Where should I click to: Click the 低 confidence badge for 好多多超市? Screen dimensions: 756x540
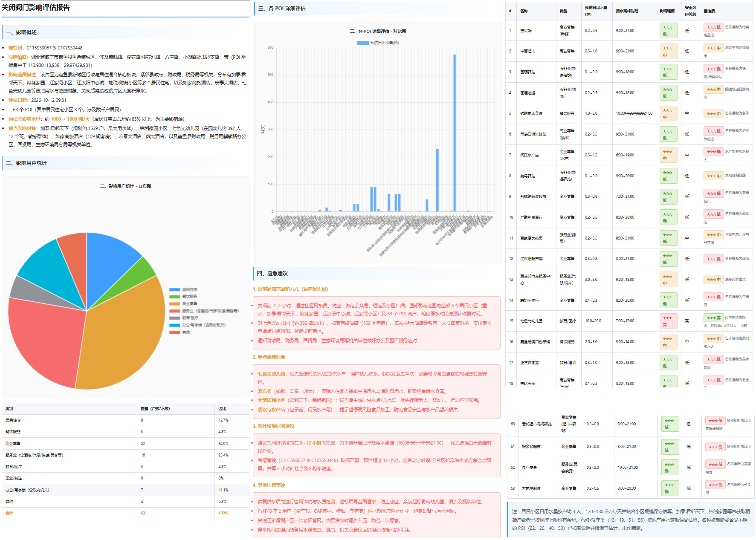[715, 447]
